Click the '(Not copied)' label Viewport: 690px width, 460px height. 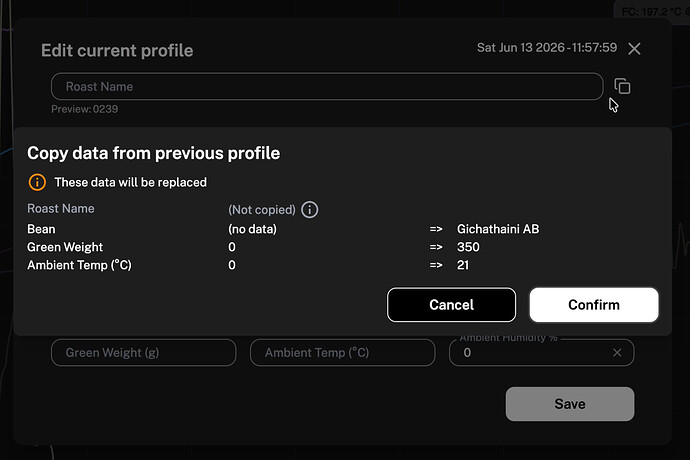pyautogui.click(x=262, y=210)
